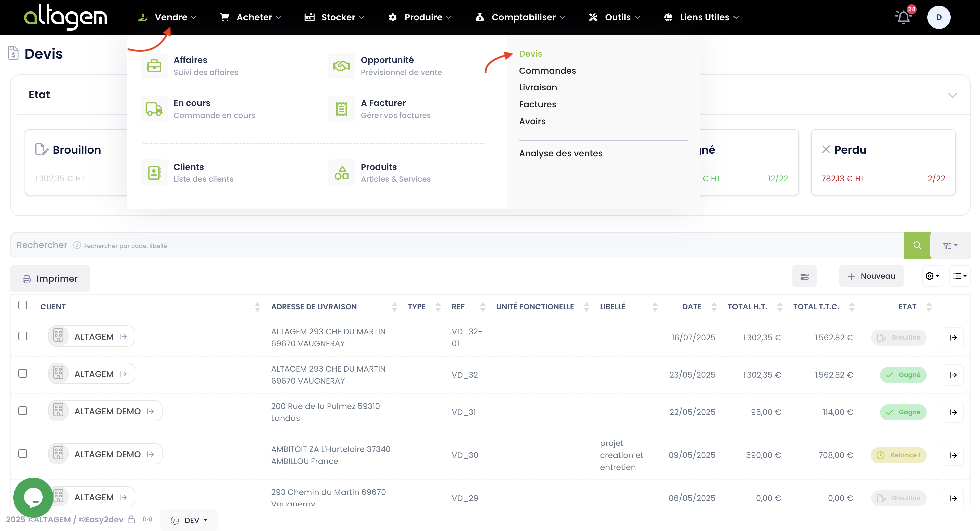Open quote VD_31 with the row arrow button
980x531 pixels.
click(x=953, y=412)
